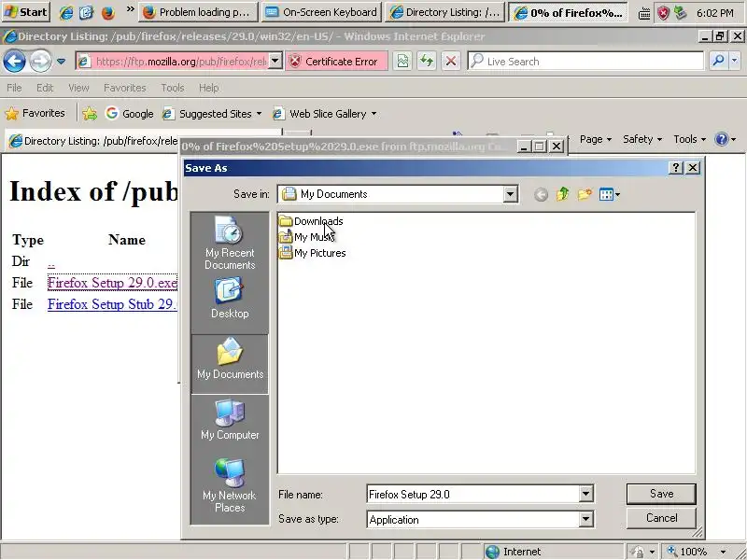This screenshot has width=747, height=560.
Task: Create a new folder in Save As
Action: point(585,194)
